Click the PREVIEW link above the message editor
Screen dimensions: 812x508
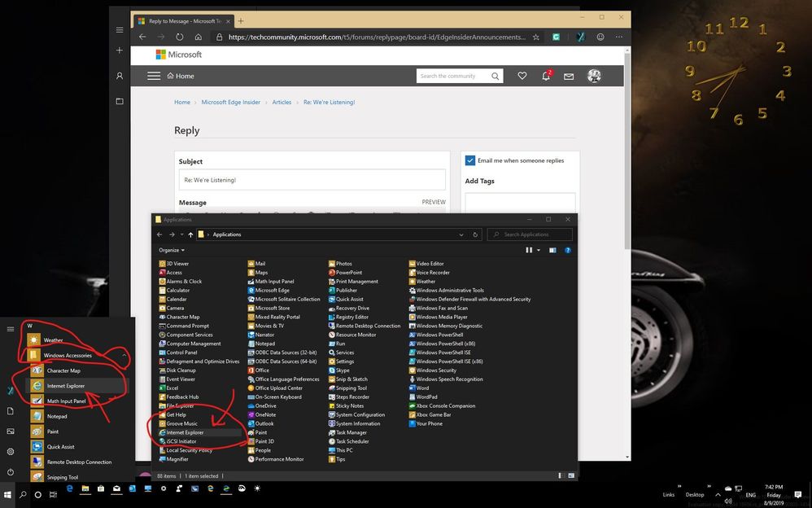coord(434,202)
